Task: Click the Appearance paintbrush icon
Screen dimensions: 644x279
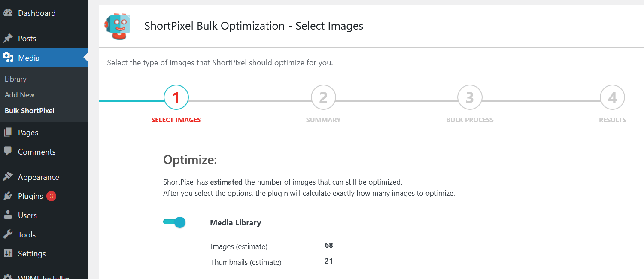Action: click(8, 177)
